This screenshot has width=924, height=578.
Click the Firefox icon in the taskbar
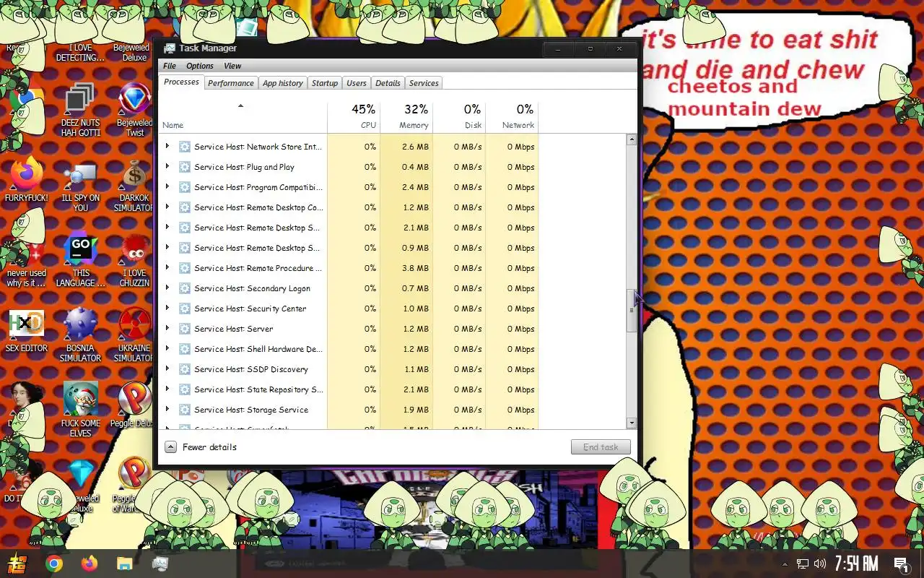click(90, 564)
